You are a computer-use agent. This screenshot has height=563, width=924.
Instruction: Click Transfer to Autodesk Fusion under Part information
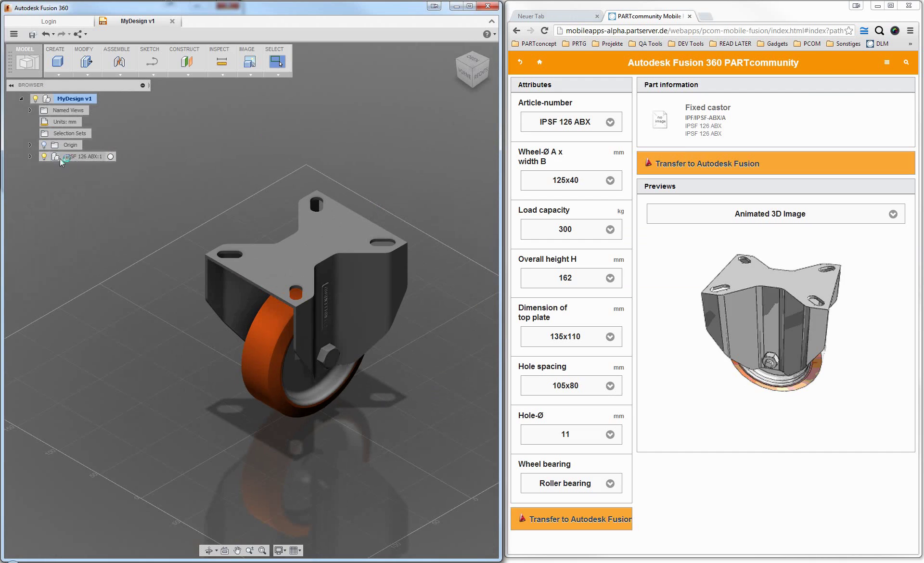(775, 164)
